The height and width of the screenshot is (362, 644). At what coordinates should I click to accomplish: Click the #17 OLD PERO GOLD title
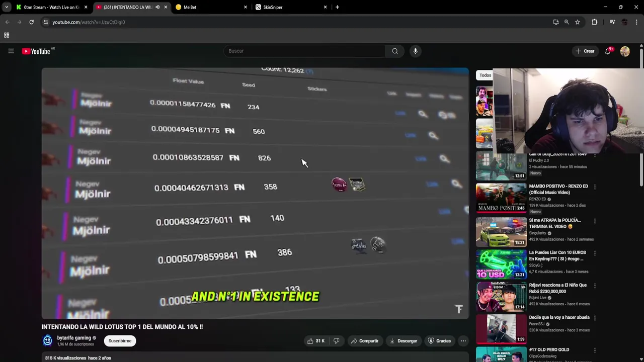pyautogui.click(x=549, y=350)
